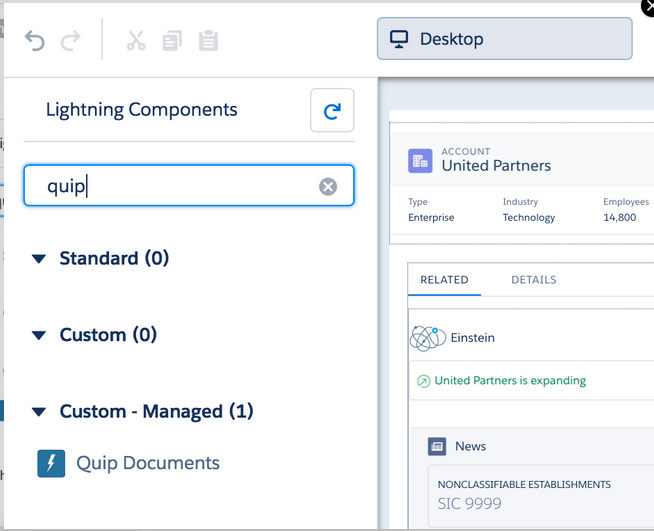The width and height of the screenshot is (654, 531).
Task: Click the redo arrow icon
Action: click(70, 40)
